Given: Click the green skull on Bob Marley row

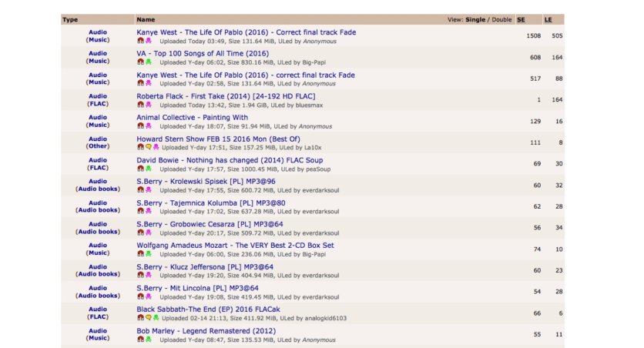Looking at the screenshot, I should (149, 340).
